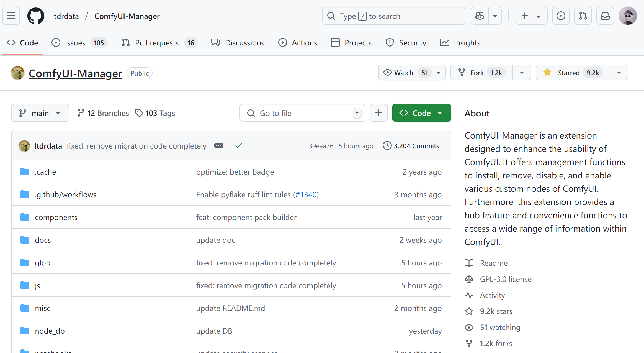The image size is (644, 353).
Task: View the 51 watching link
Action: click(x=493, y=327)
